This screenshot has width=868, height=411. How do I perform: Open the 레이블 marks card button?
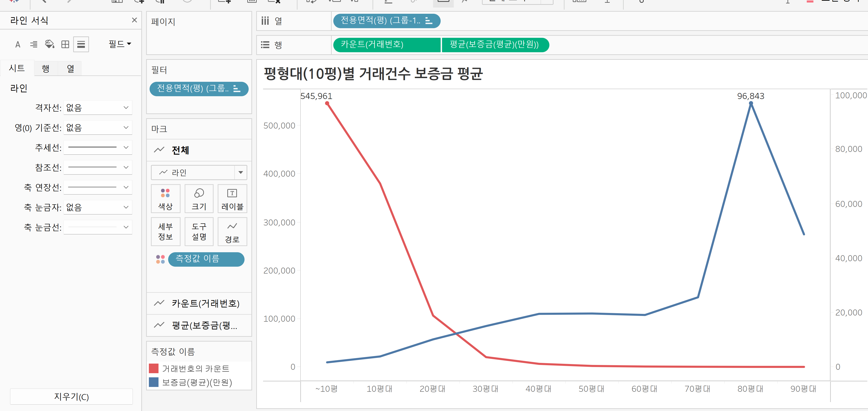coord(232,199)
